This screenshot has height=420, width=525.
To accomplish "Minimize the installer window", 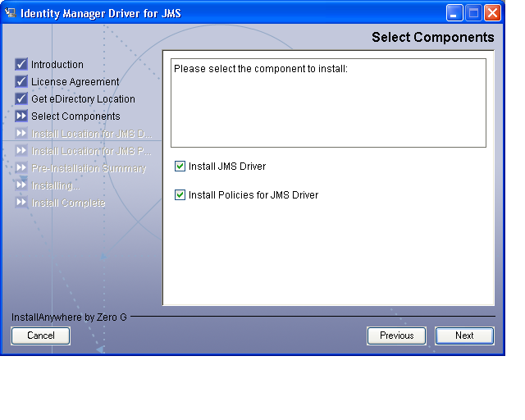I will pos(454,13).
